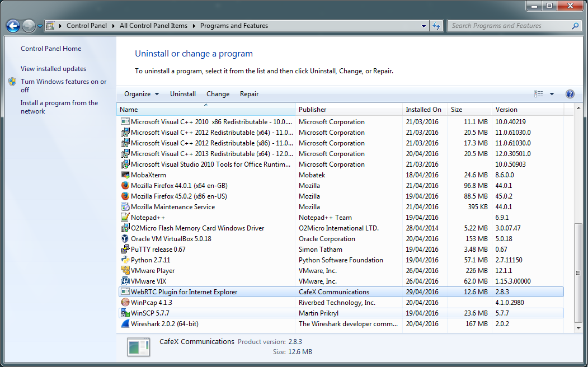This screenshot has height=367, width=588.
Task: Open the address bar history dropdown
Action: point(424,26)
